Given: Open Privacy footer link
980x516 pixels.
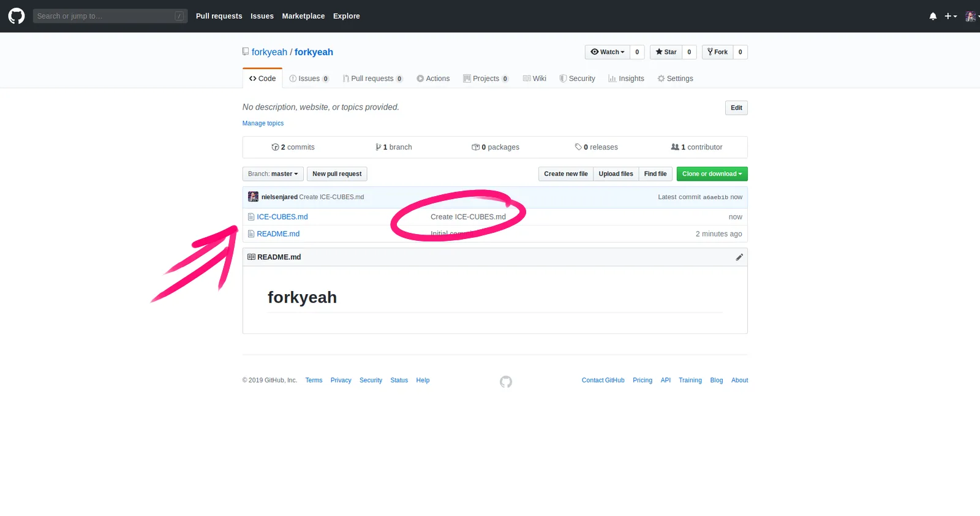Looking at the screenshot, I should (x=341, y=381).
